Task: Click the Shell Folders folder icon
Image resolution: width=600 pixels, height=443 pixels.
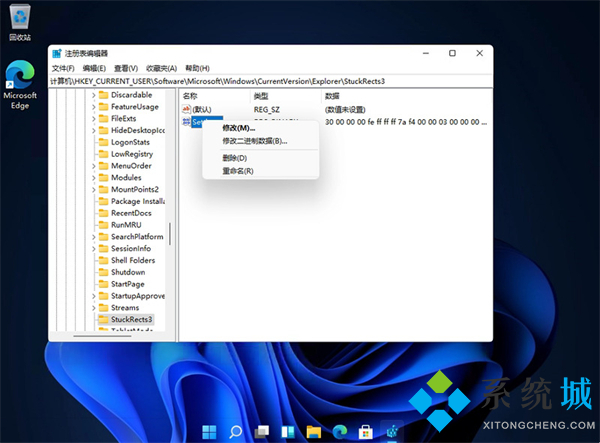Action: [x=103, y=260]
